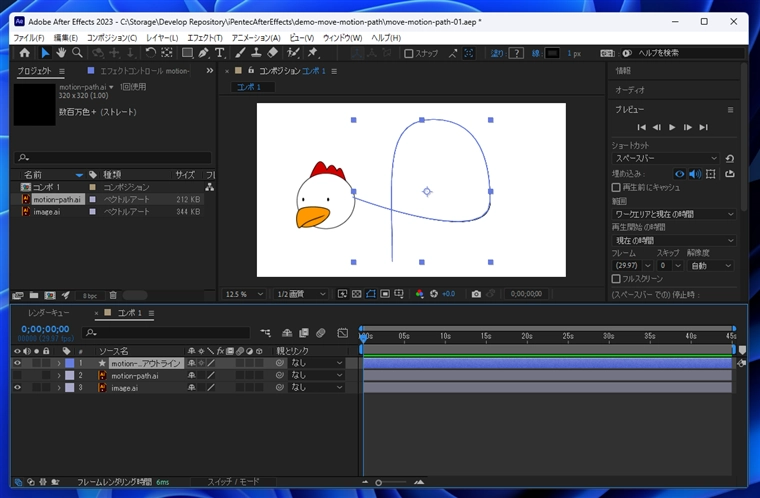Enable 再生前にキャッシュ checkbox
Image resolution: width=760 pixels, height=498 pixels.
[x=616, y=187]
